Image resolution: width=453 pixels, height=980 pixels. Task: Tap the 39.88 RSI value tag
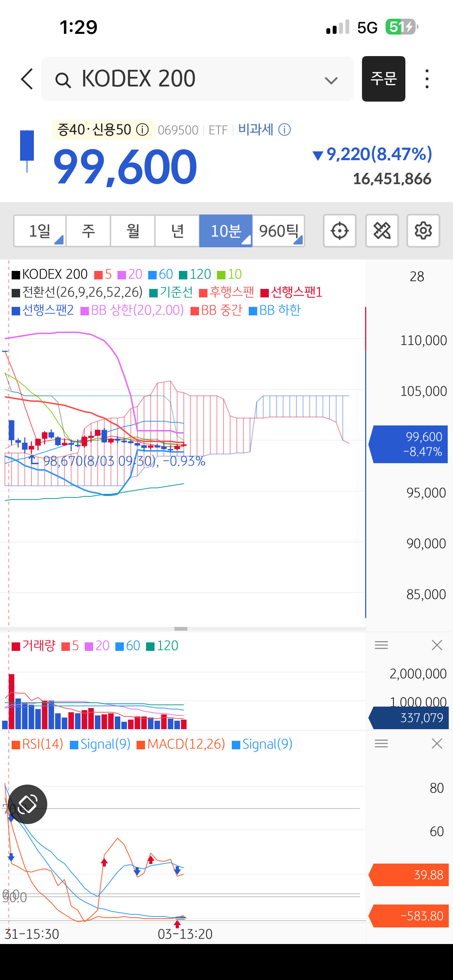tap(409, 875)
